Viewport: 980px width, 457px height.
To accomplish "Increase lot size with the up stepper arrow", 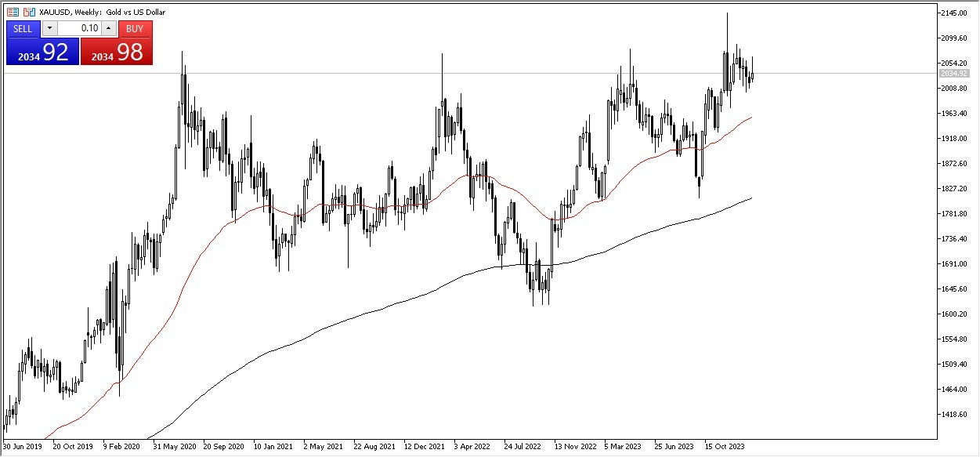I will 109,28.
